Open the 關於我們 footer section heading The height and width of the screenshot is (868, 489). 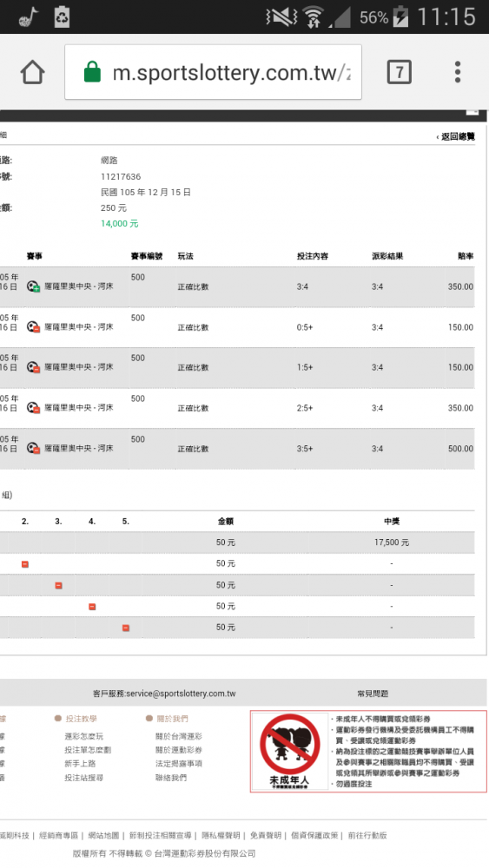point(172,719)
